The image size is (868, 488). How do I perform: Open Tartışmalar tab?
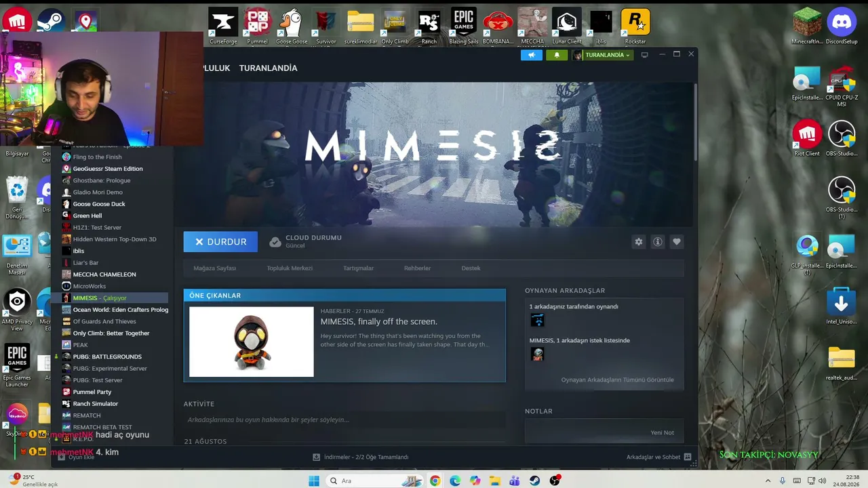point(358,268)
